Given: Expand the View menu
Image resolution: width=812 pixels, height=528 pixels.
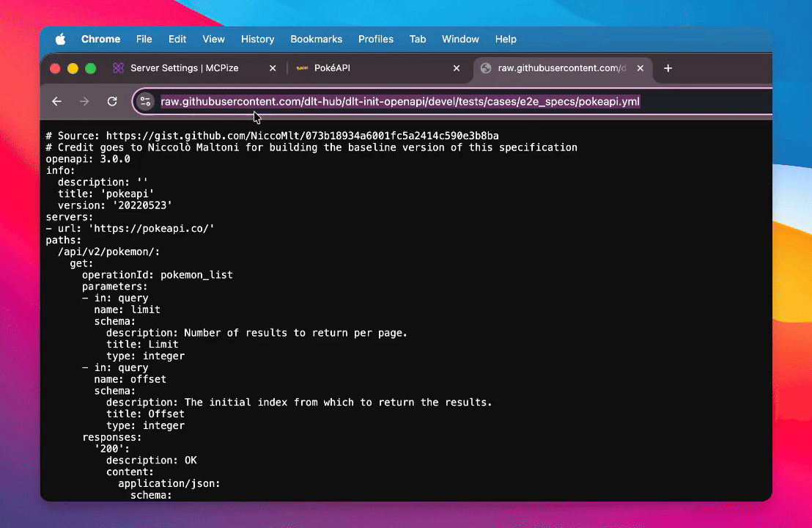Looking at the screenshot, I should [x=213, y=40].
